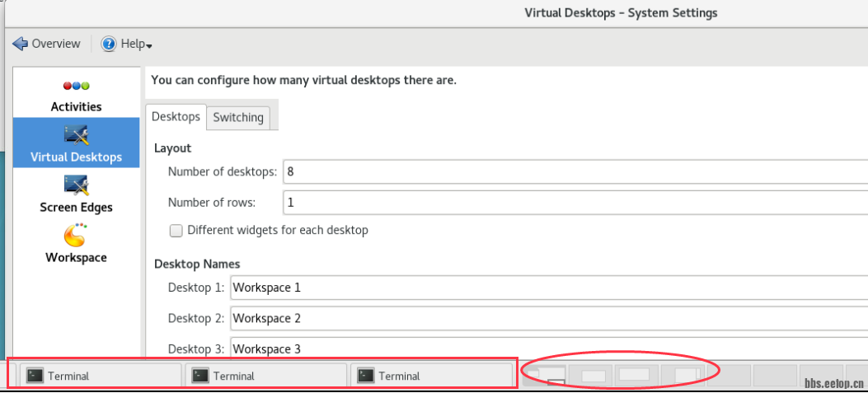
Task: Enable Different widgets for each desktop
Action: click(176, 231)
